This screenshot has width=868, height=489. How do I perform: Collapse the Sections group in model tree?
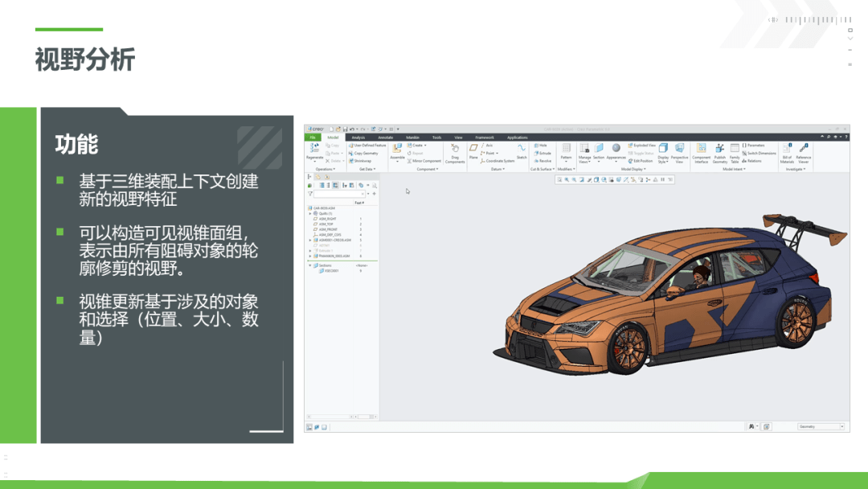(x=309, y=265)
